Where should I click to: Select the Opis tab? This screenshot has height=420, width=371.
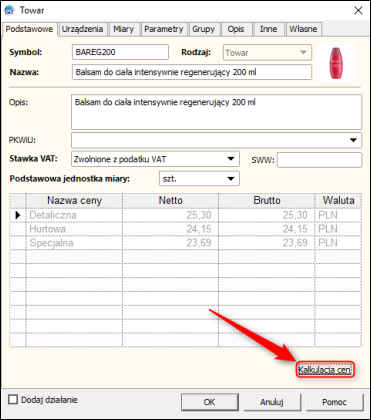point(236,29)
